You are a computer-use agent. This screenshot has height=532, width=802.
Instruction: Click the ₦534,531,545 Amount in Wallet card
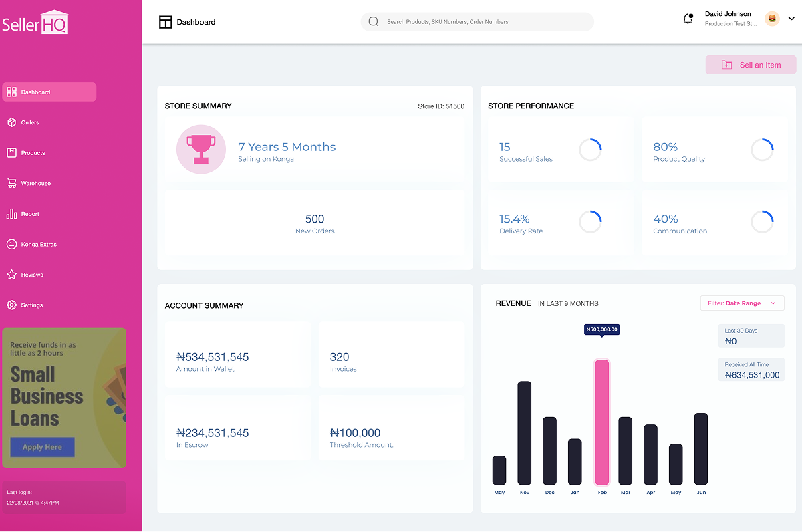[x=238, y=355]
